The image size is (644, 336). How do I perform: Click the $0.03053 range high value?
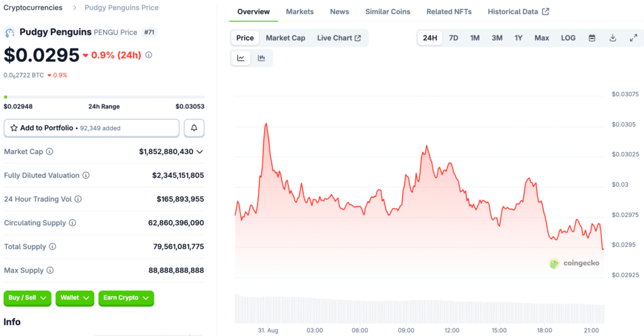(x=190, y=106)
